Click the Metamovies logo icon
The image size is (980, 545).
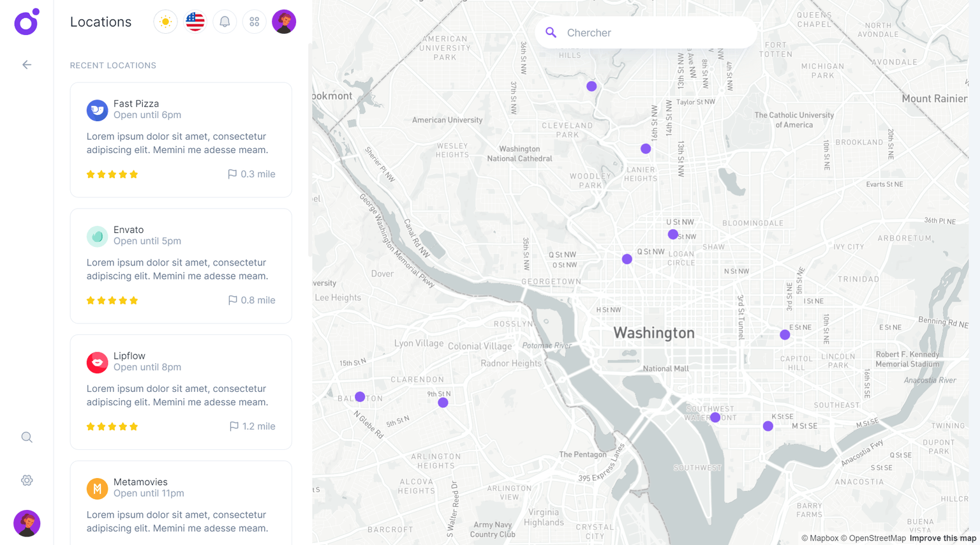(x=97, y=488)
